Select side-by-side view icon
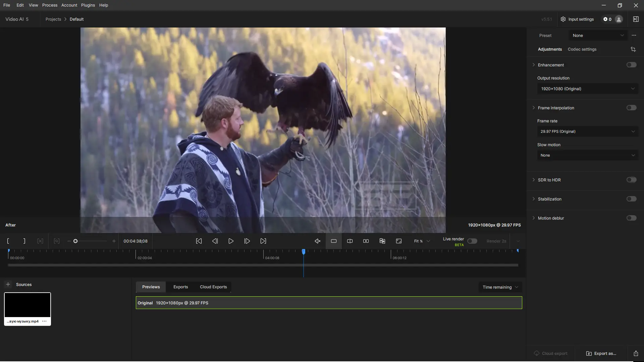644x362 pixels. (366, 241)
